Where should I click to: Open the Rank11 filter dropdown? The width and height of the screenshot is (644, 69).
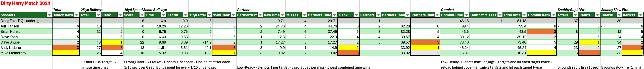tap(641, 15)
